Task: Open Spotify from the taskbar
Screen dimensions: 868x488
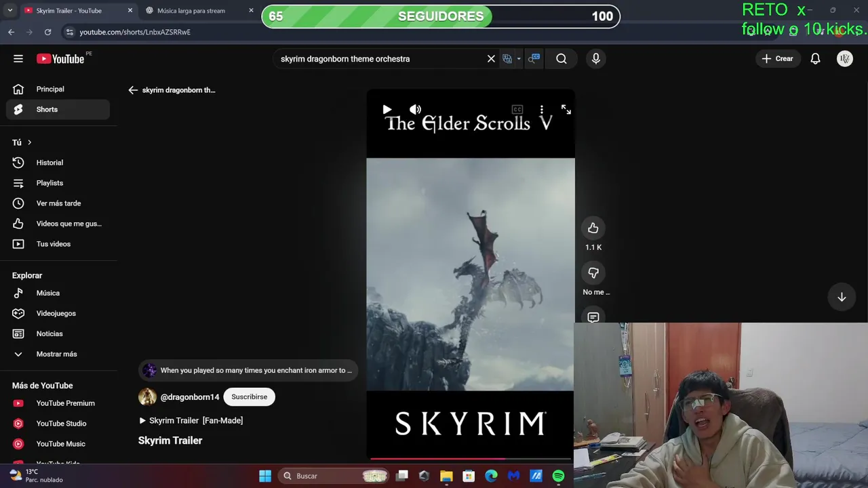Action: tap(558, 476)
